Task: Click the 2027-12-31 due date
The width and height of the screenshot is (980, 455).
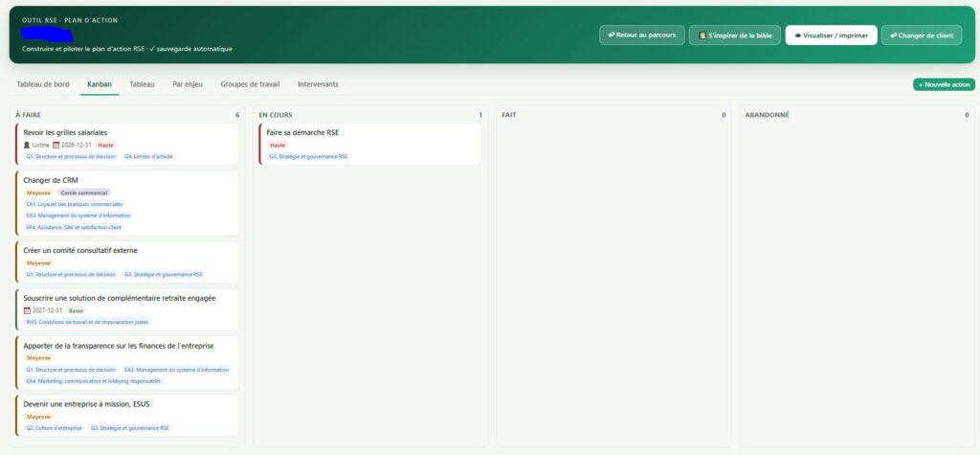Action: [x=47, y=310]
